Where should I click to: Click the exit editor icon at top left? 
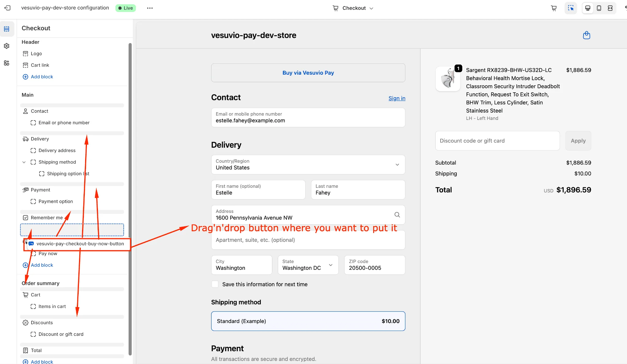pos(8,8)
